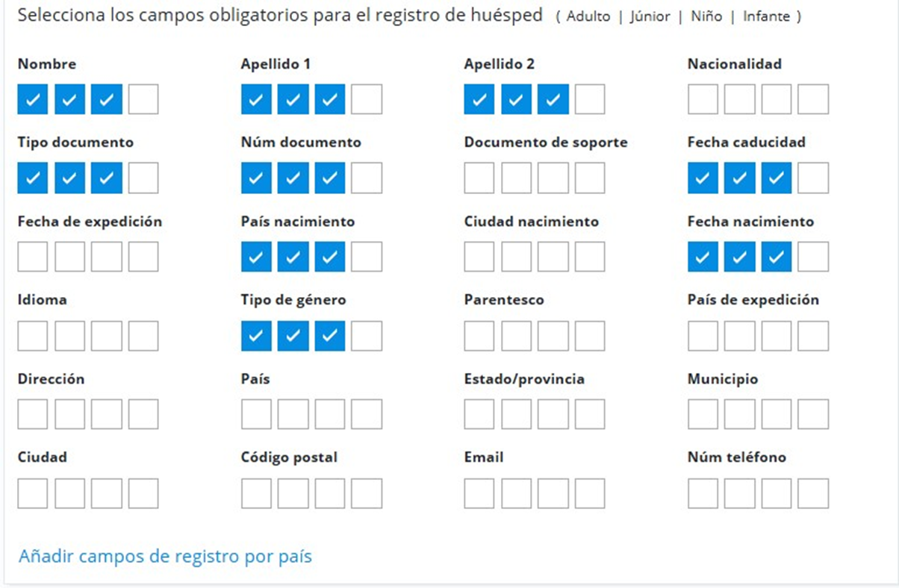Screen dimensions: 899x588
Task: Uncheck Niño checkbox for Fecha caducidad
Action: [x=776, y=178]
